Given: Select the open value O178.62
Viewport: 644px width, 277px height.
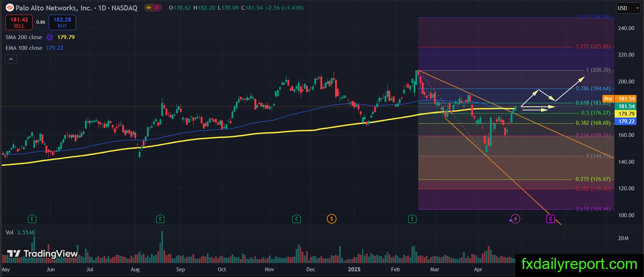Looking at the screenshot, I should point(180,8).
